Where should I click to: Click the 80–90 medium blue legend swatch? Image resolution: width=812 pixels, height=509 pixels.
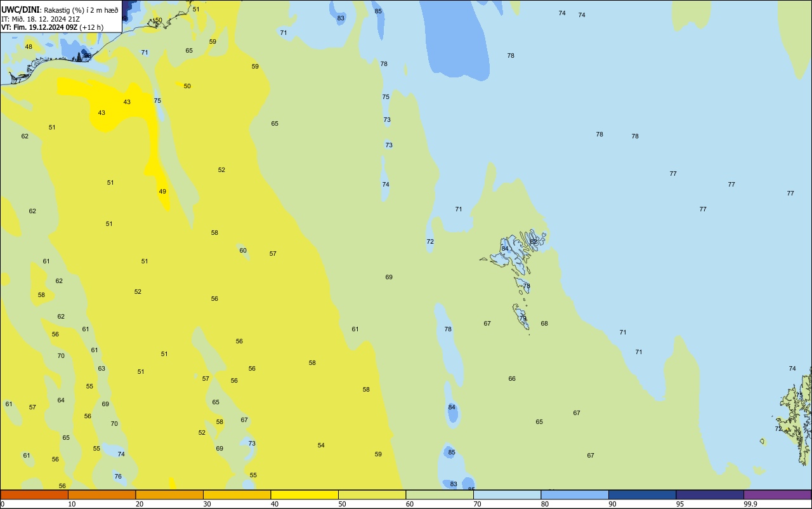coord(575,494)
